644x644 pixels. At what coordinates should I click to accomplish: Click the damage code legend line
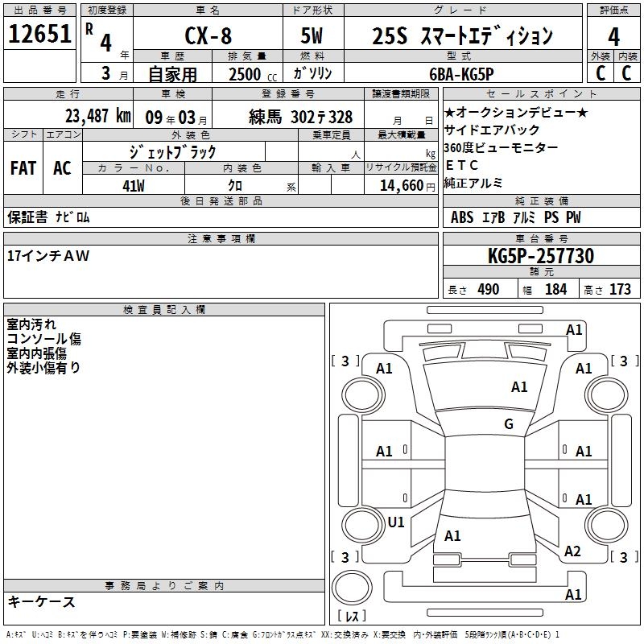[x=283, y=635]
